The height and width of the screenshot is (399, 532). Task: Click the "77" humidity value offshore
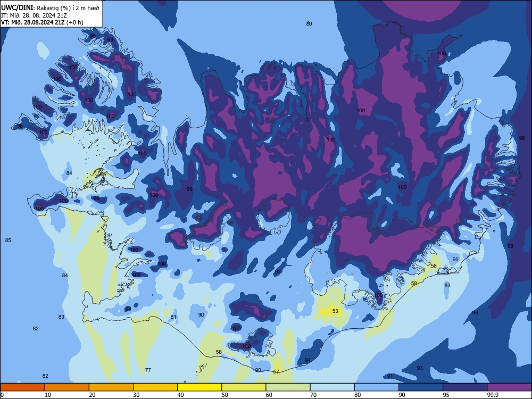tap(148, 370)
